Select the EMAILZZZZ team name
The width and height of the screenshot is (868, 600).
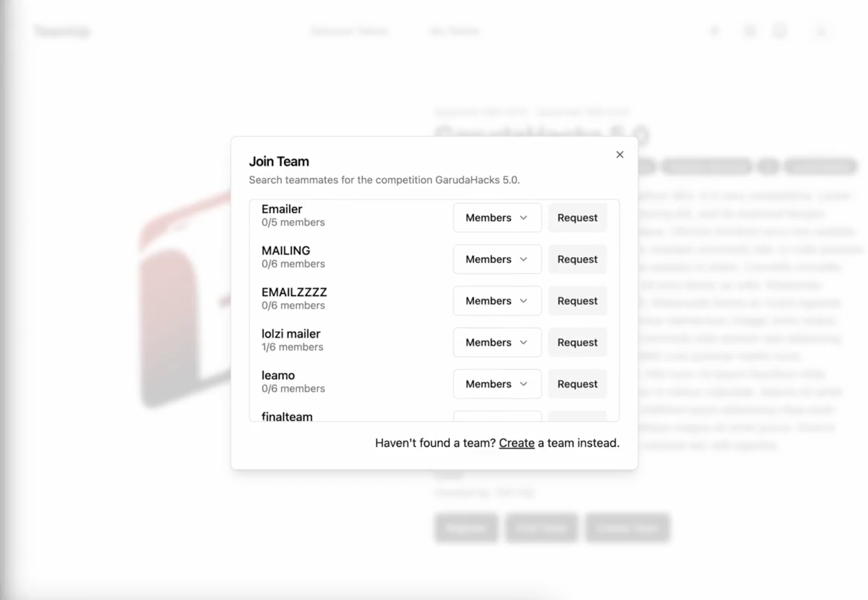coord(294,292)
